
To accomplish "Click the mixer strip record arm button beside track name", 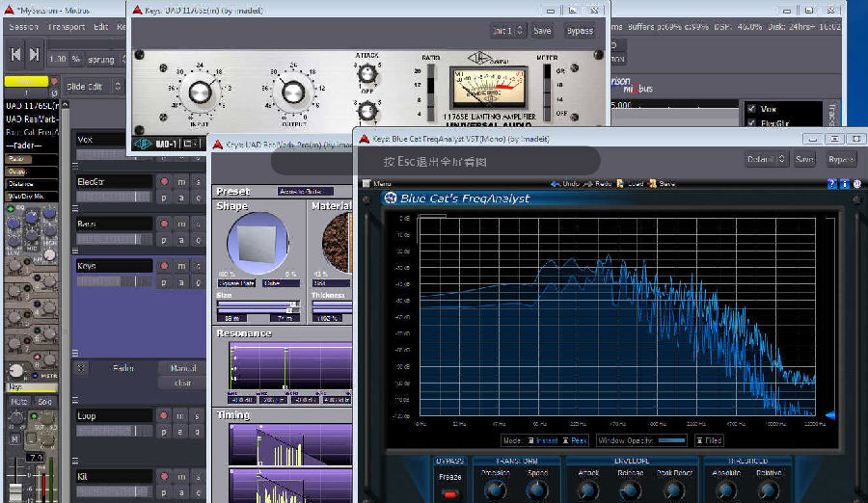I will (54, 81).
